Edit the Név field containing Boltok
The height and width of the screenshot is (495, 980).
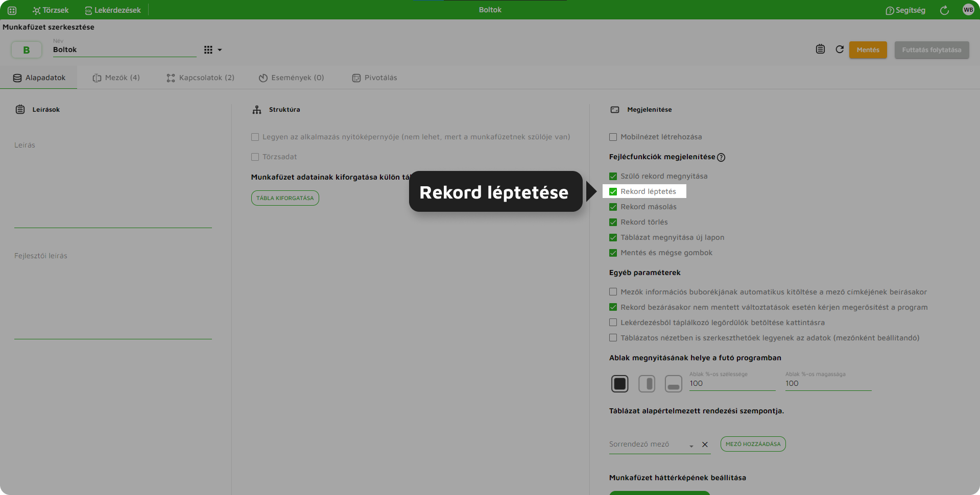point(124,49)
